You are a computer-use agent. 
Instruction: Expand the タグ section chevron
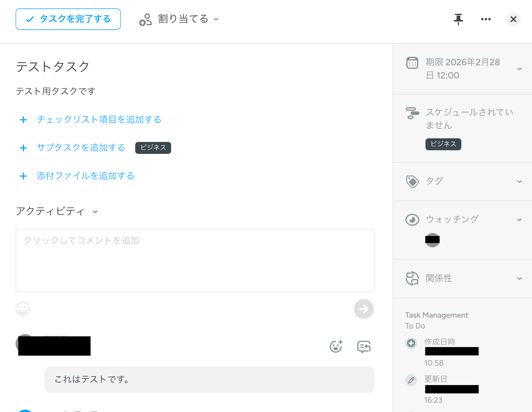tap(519, 181)
